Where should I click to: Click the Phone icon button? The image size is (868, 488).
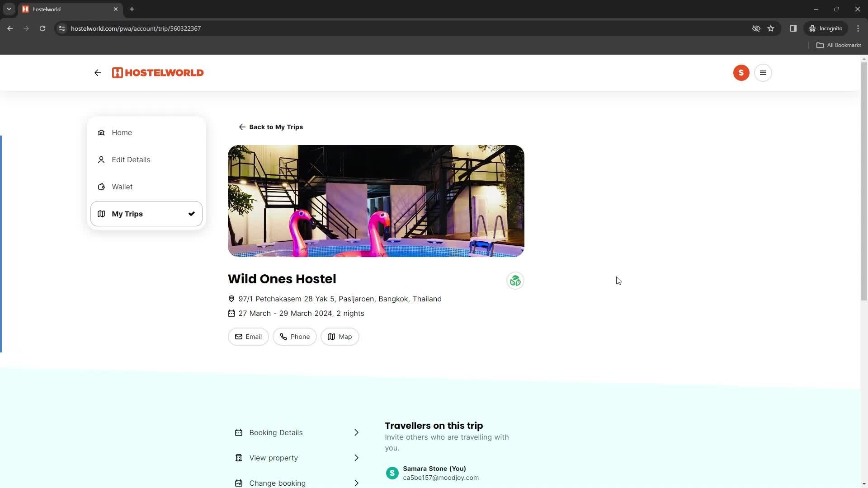tap(294, 337)
